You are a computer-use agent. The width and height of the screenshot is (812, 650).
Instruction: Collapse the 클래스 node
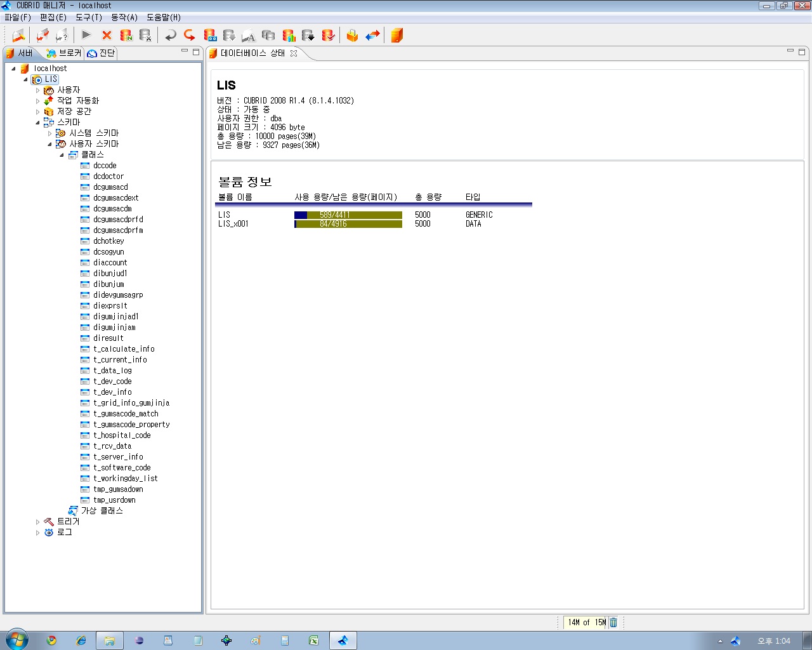(62, 155)
